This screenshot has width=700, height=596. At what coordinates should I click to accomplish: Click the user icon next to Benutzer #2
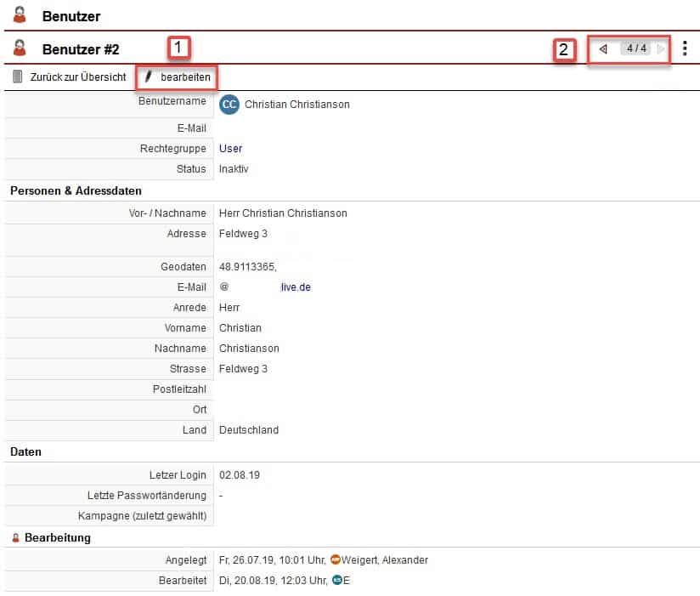tap(20, 48)
